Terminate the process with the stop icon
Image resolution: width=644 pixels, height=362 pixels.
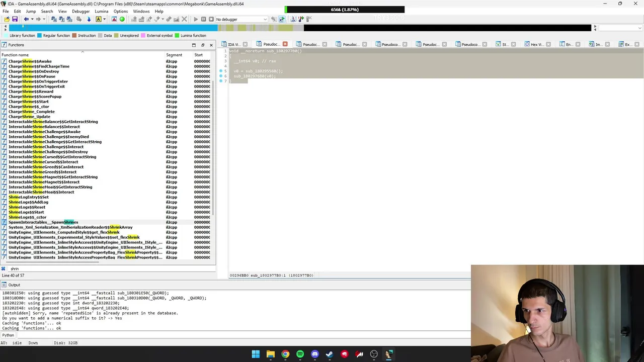tap(211, 19)
